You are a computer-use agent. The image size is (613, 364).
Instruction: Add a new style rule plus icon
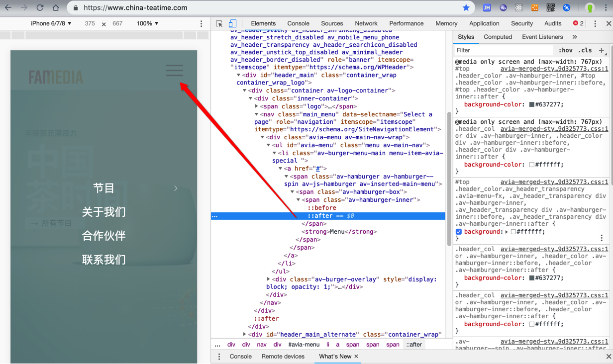pyautogui.click(x=602, y=50)
